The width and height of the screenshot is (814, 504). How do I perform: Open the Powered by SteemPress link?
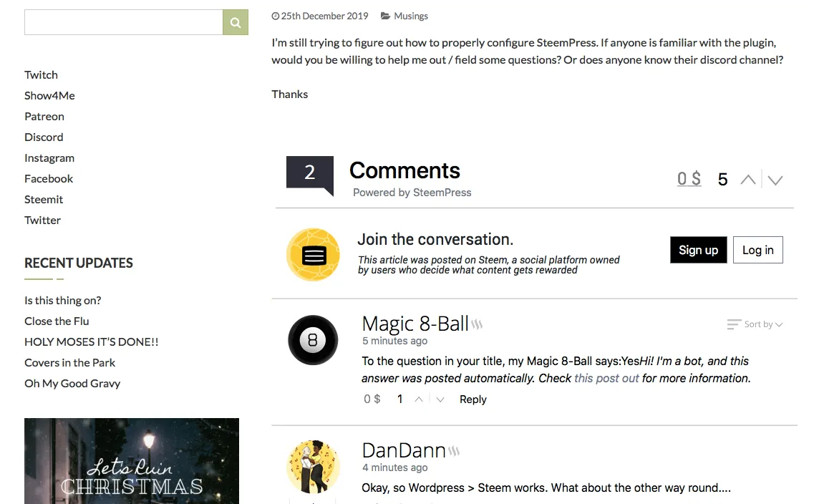(412, 193)
